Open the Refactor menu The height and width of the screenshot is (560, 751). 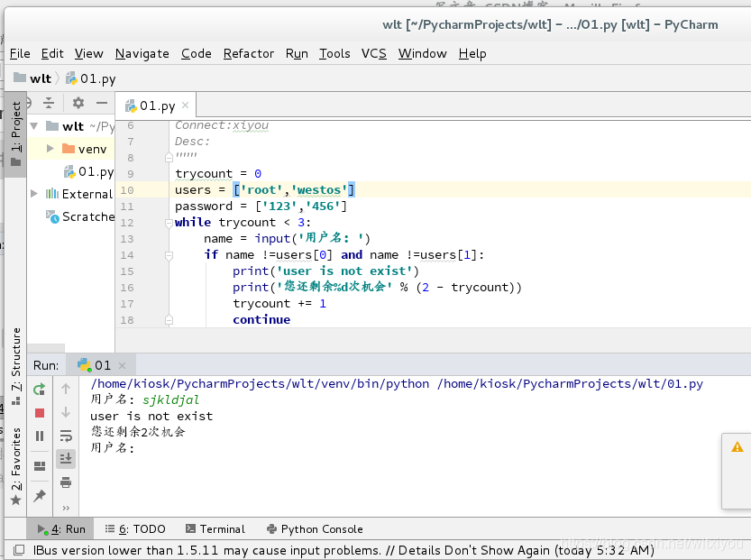point(249,53)
